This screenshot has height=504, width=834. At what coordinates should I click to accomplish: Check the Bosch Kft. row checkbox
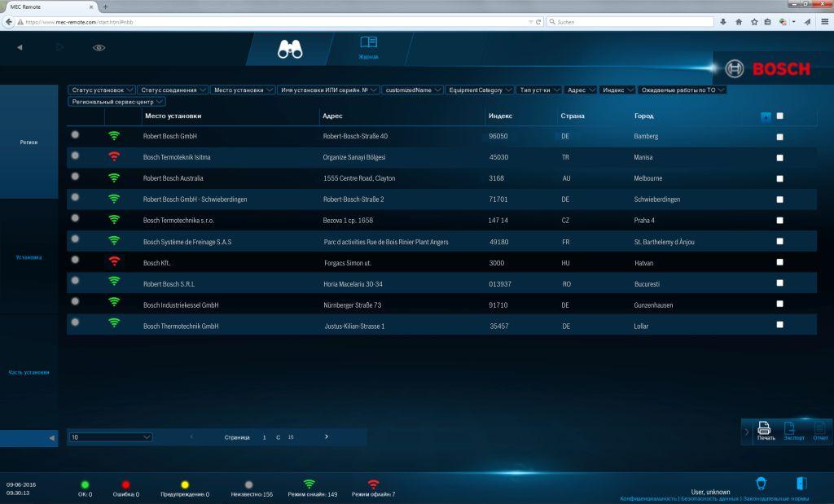point(779,261)
